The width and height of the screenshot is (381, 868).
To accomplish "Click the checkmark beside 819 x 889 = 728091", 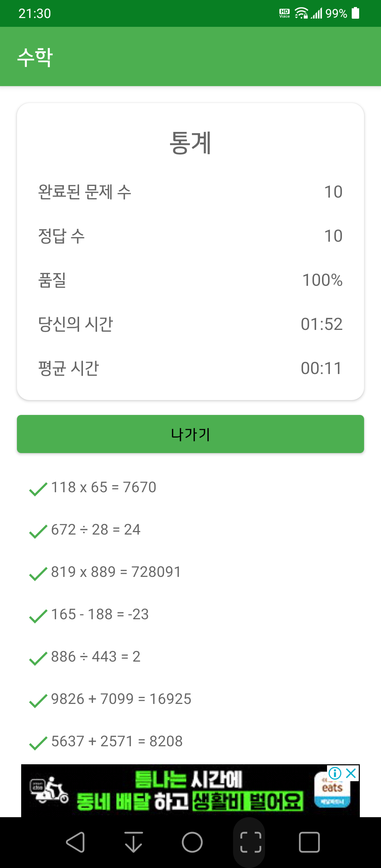I will pyautogui.click(x=38, y=574).
